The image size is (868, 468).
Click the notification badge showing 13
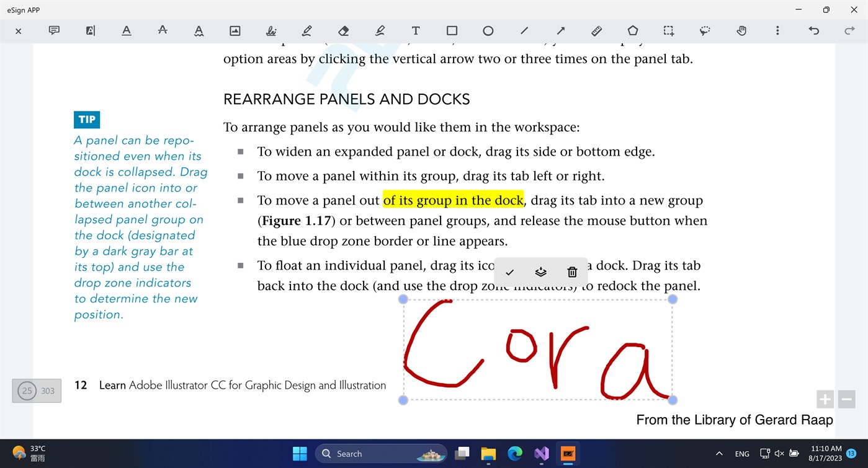(x=852, y=454)
